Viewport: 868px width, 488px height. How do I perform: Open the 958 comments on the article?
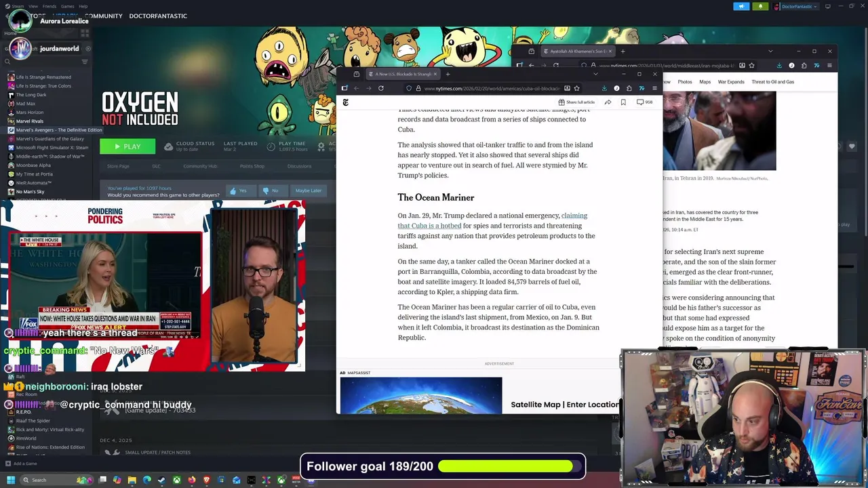[x=644, y=102]
